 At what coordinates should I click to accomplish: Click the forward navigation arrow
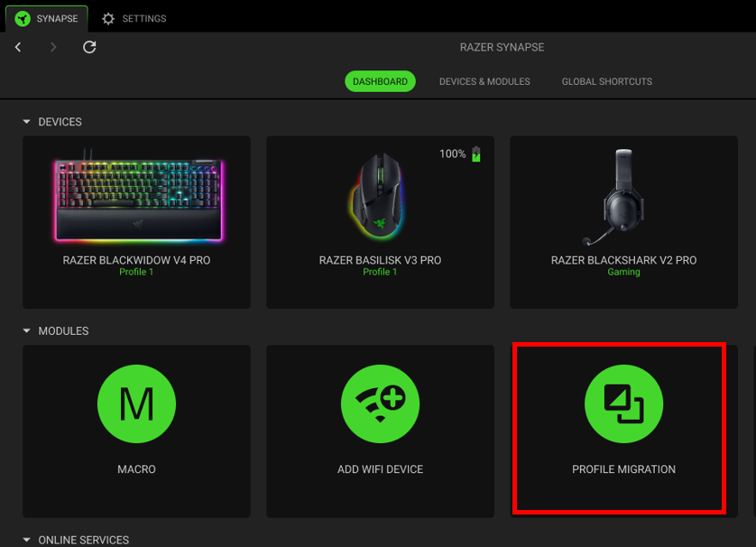tap(53, 47)
